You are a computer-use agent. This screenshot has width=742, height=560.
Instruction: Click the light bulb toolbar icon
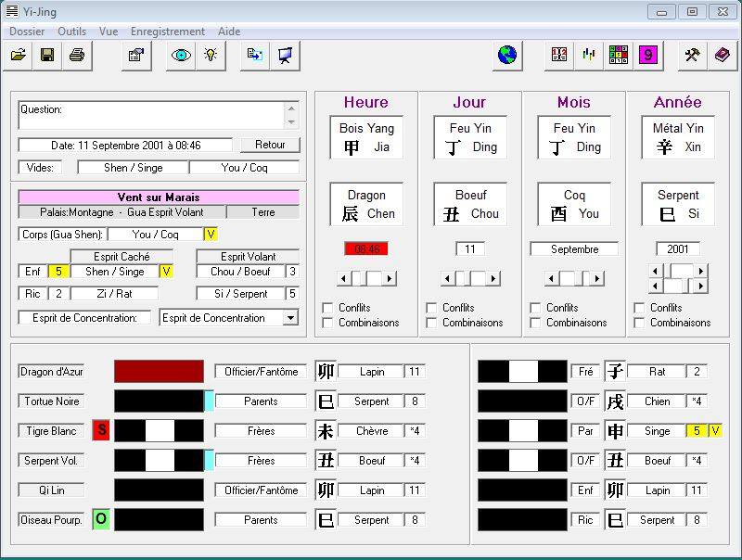pos(211,56)
